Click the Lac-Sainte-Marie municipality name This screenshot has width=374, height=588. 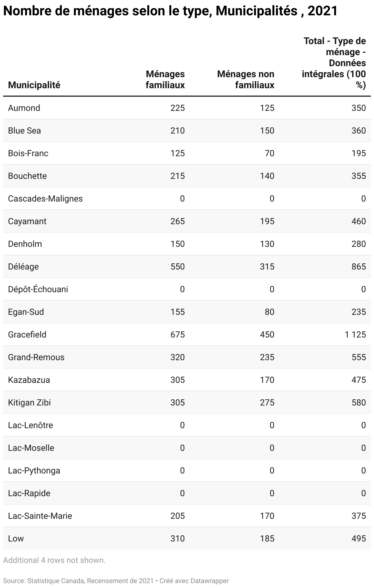coord(40,516)
